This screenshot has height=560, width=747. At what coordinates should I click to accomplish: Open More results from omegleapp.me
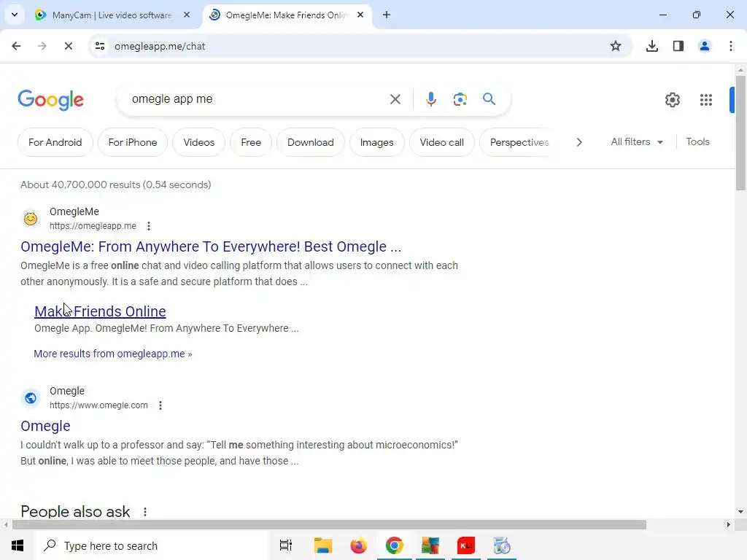pyautogui.click(x=113, y=354)
